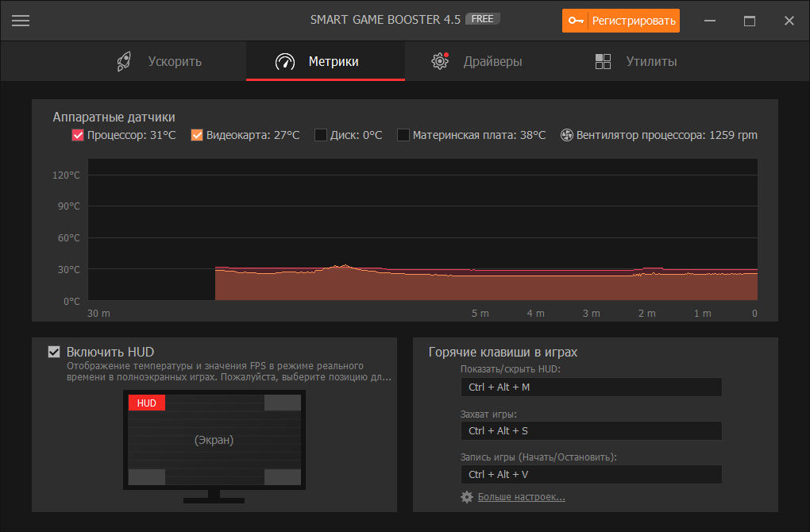Click the CPU fan icon
This screenshot has height=532, width=810.
point(567,135)
